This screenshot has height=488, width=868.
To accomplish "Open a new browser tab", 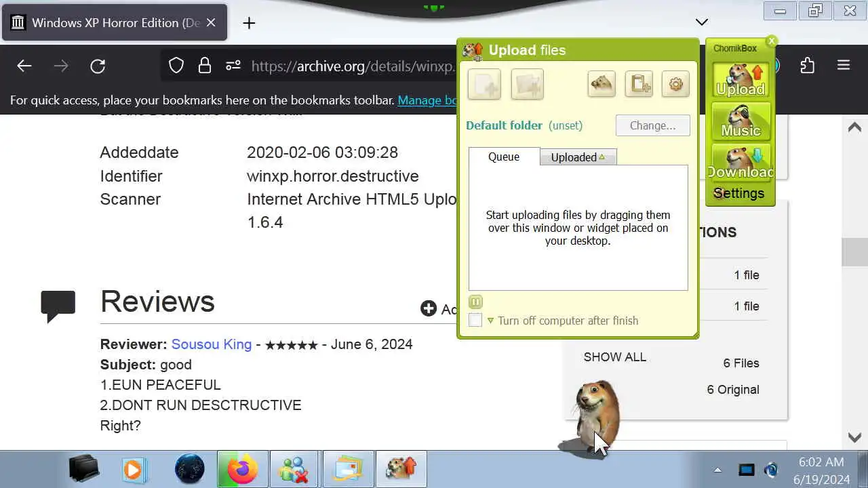I will point(249,23).
